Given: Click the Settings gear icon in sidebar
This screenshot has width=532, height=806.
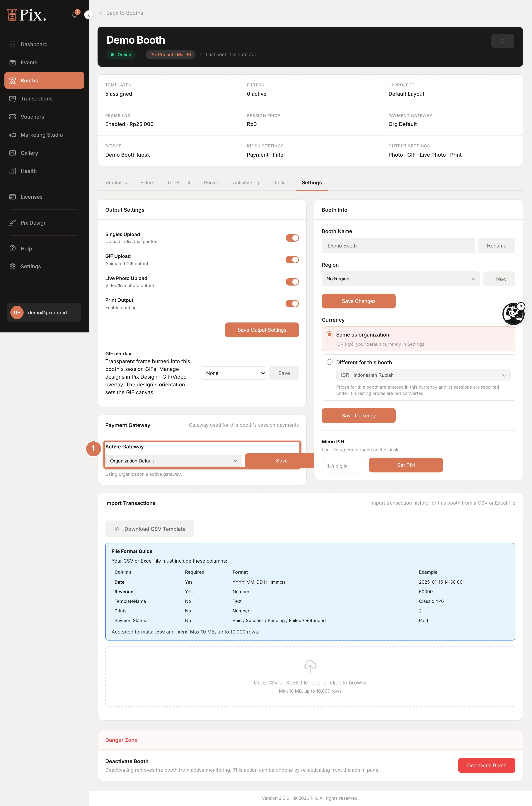Looking at the screenshot, I should (13, 266).
